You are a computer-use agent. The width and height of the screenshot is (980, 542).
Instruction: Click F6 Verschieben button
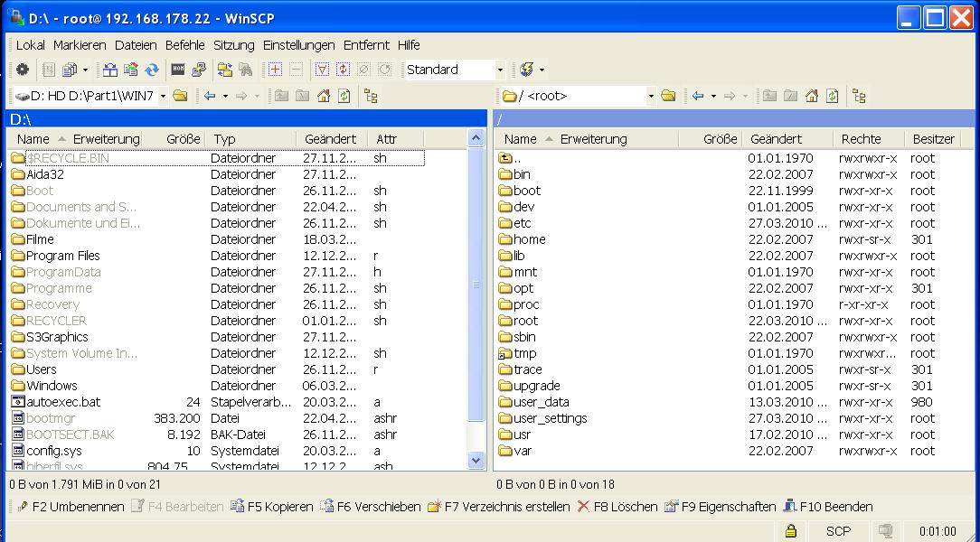(x=371, y=507)
